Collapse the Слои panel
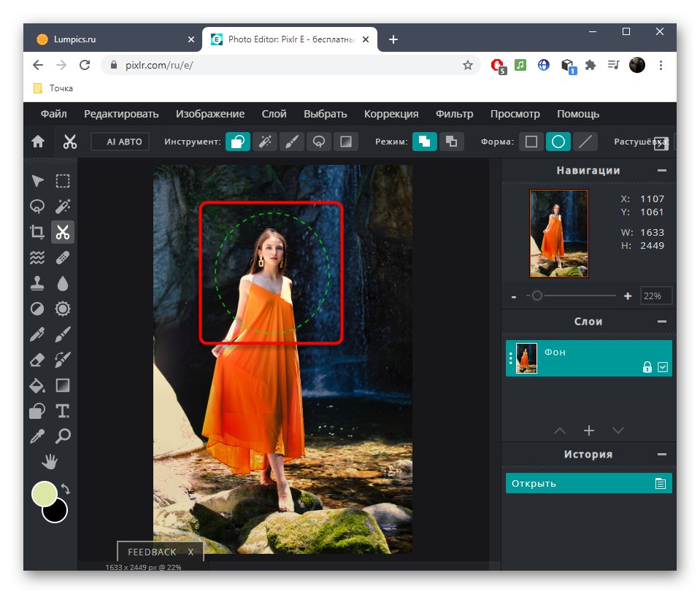700x594 pixels. point(661,322)
